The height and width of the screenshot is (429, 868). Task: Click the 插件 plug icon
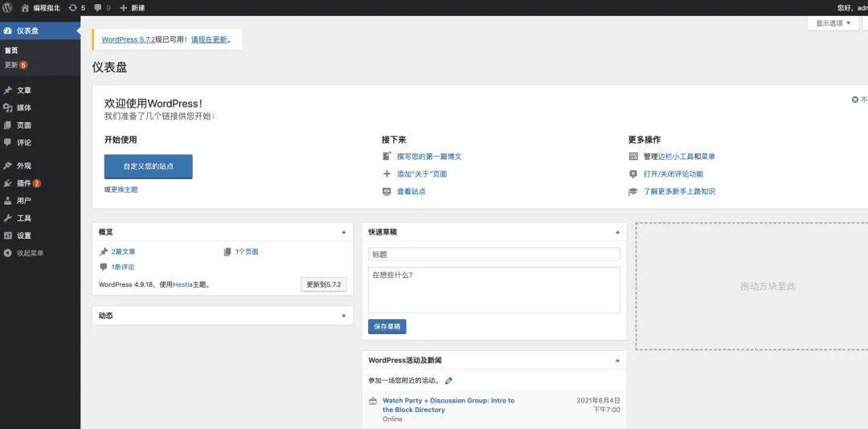(8, 183)
